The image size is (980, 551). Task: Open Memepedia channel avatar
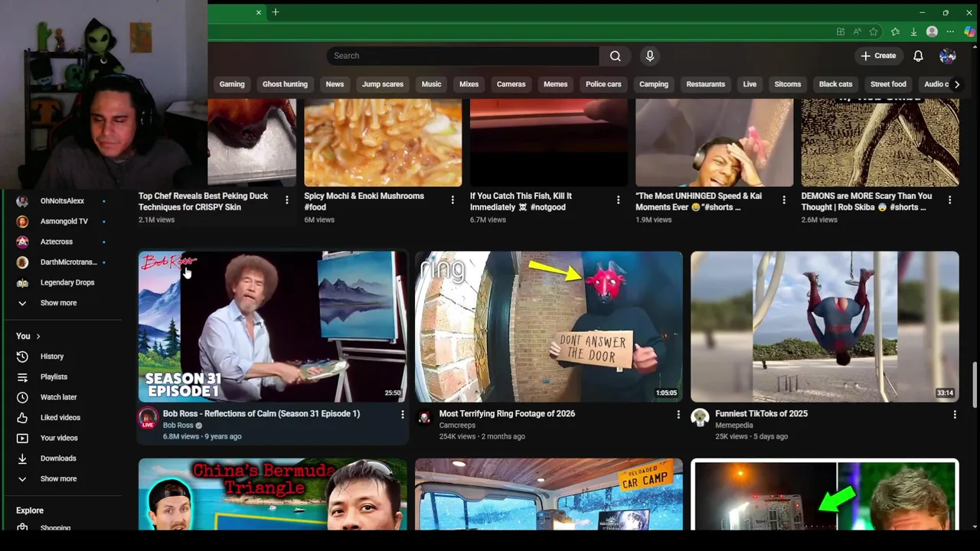point(700,418)
